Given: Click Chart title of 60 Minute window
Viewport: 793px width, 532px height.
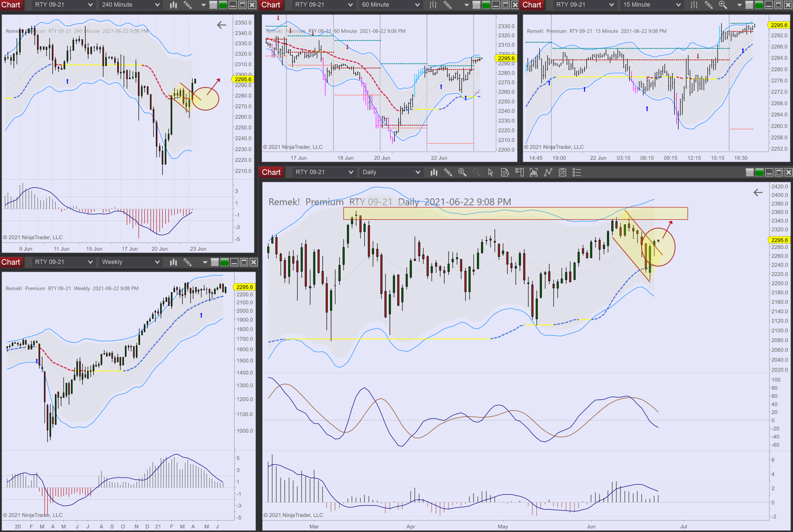Looking at the screenshot, I should coord(271,5).
